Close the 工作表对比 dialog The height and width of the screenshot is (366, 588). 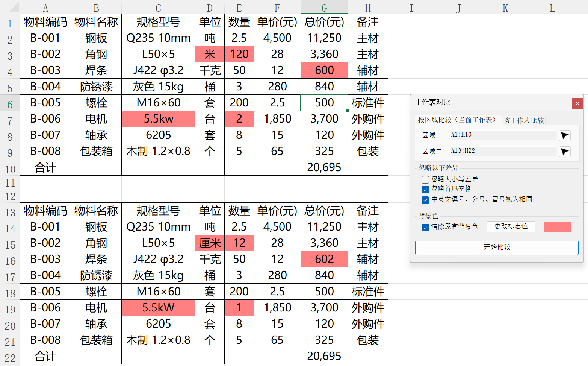[x=577, y=103]
